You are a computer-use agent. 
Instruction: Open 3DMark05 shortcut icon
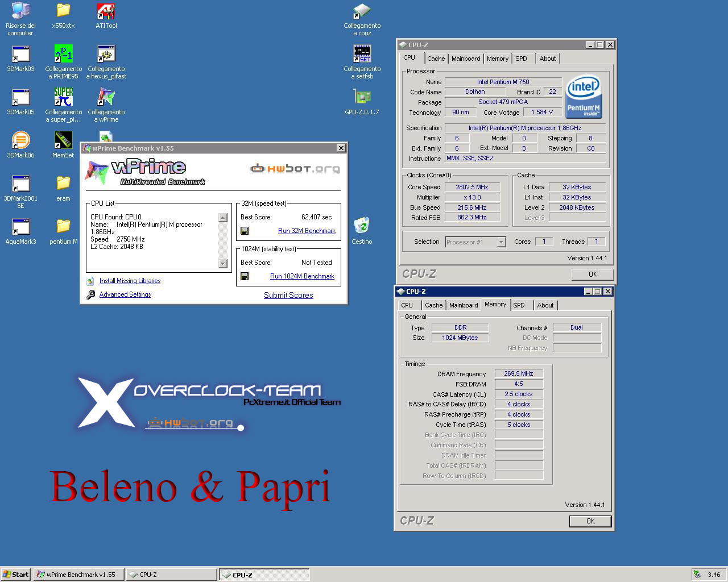coord(20,102)
